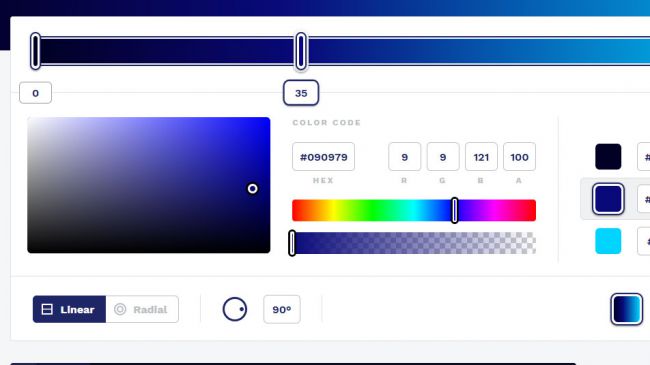Screen dimensions: 650x365
Task: Select the gradient stop handle at 35
Action: point(301,51)
